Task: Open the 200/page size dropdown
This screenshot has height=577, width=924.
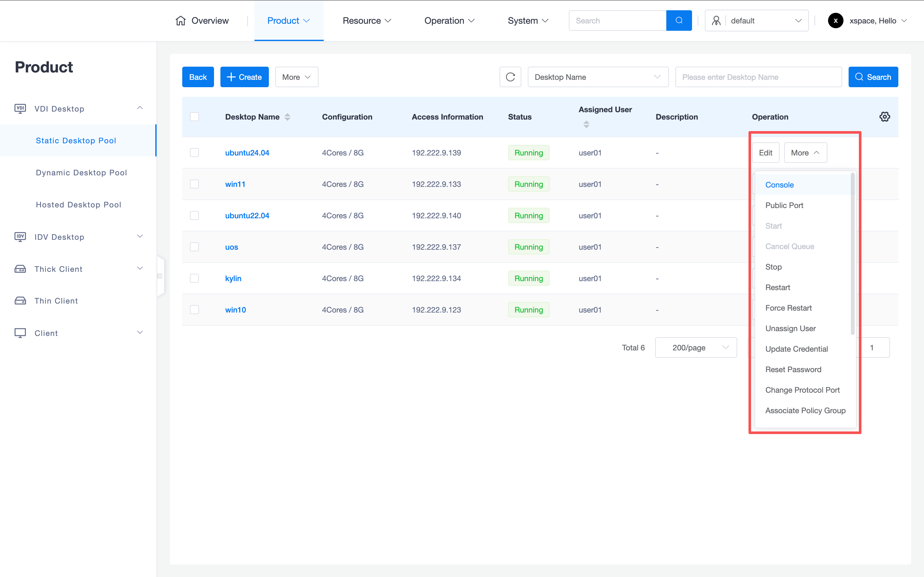Action: coord(696,348)
